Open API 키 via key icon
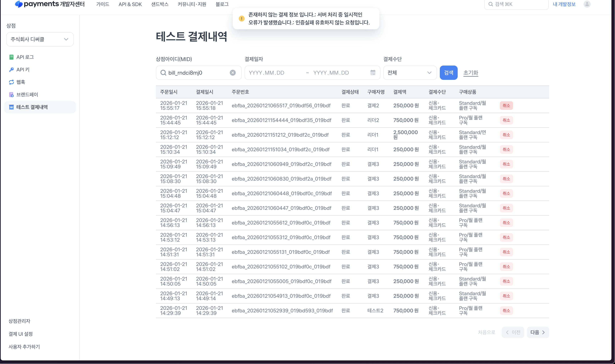The image size is (615, 364). coord(11,70)
